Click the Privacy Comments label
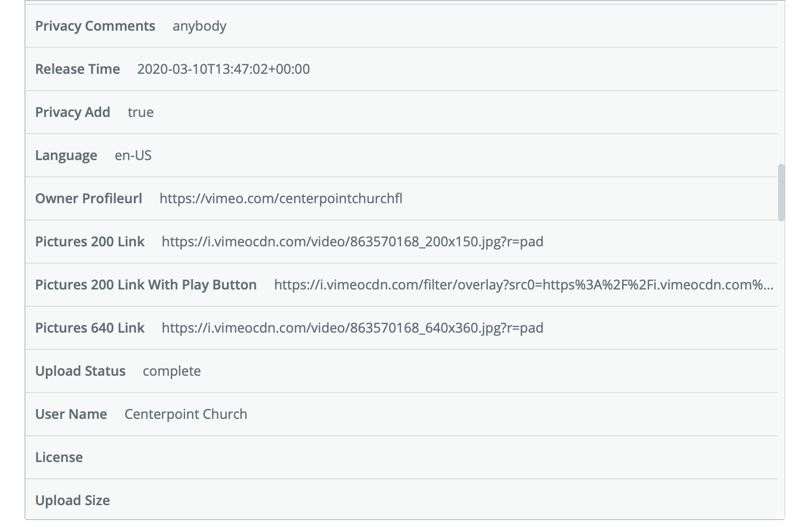This screenshot has width=802, height=532. coord(95,26)
